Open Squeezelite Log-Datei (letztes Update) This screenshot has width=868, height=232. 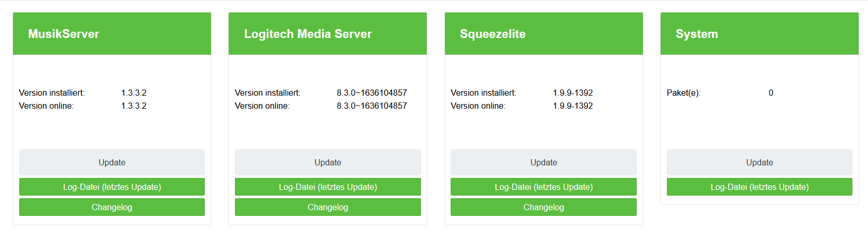[543, 187]
